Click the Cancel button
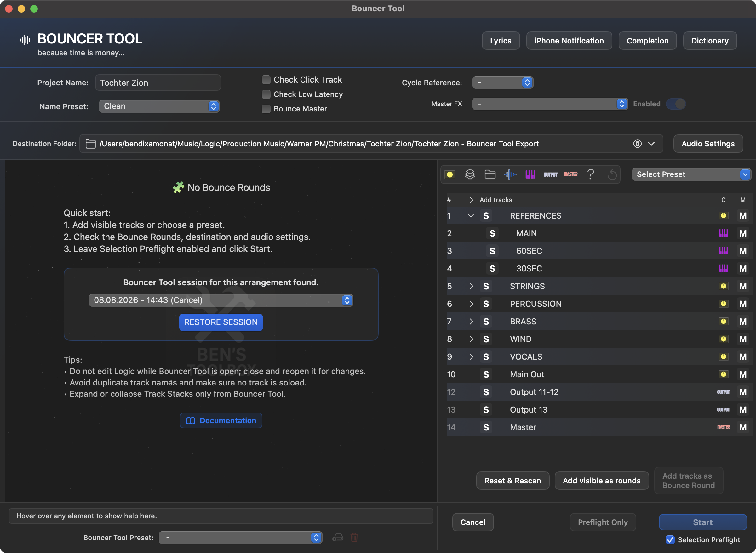756x553 pixels. tap(472, 522)
